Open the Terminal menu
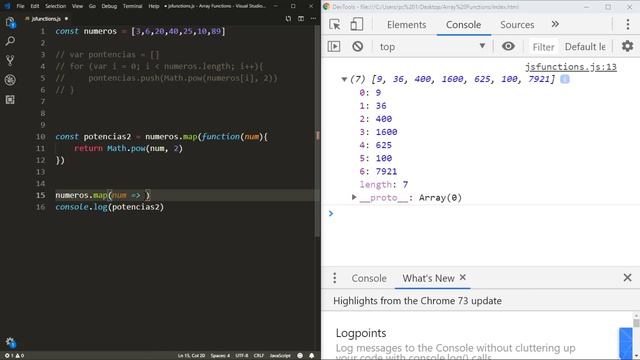 coord(133,6)
